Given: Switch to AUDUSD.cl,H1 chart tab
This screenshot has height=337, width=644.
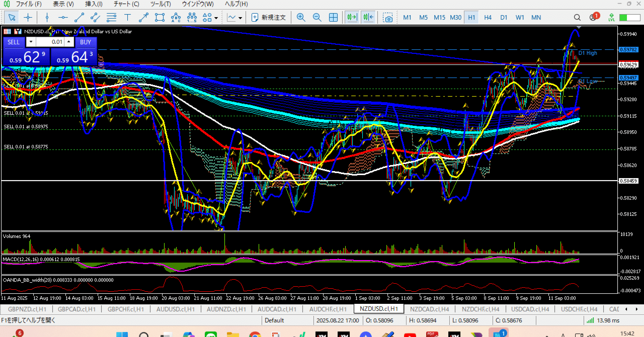Looking at the screenshot, I should coord(176,309).
